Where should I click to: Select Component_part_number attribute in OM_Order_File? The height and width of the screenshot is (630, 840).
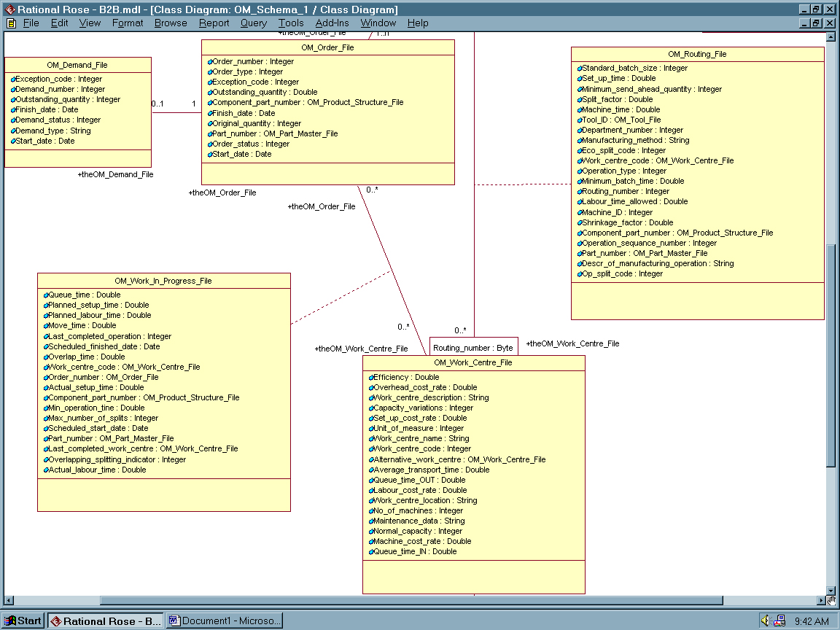pos(306,102)
